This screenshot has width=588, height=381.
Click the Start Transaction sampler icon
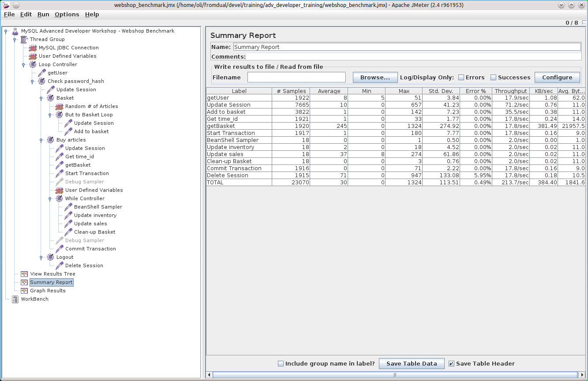pos(60,173)
